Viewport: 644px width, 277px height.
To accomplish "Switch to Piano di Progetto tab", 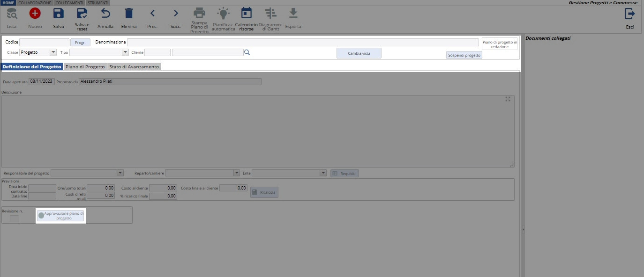I will tap(85, 67).
